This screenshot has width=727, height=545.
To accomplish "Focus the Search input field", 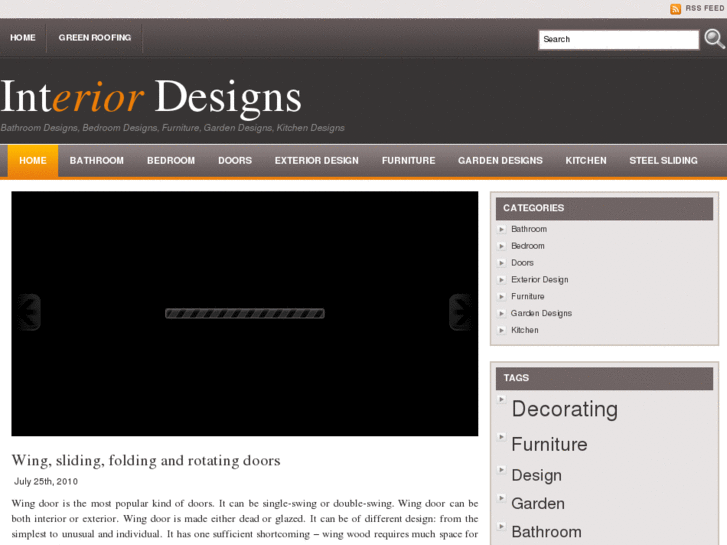I will (619, 39).
